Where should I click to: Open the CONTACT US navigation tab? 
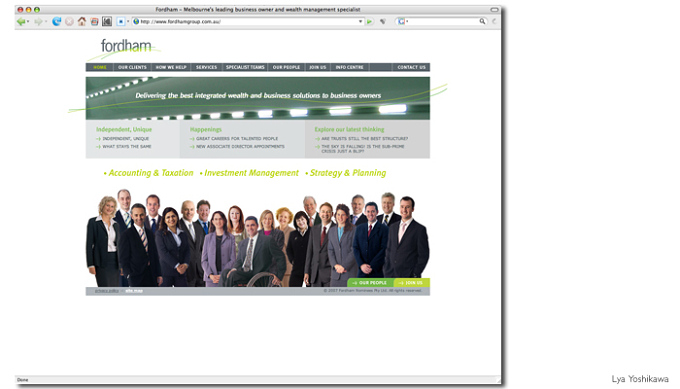pos(411,67)
